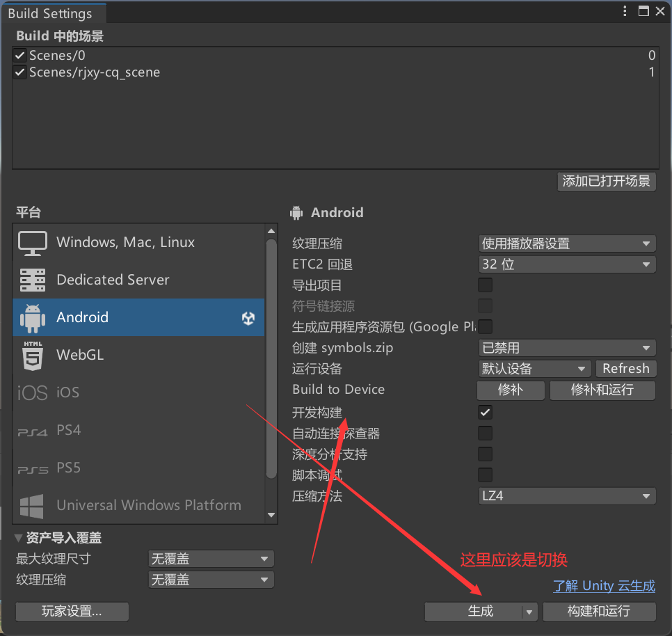Click the platform list scroll down arrow

click(271, 515)
